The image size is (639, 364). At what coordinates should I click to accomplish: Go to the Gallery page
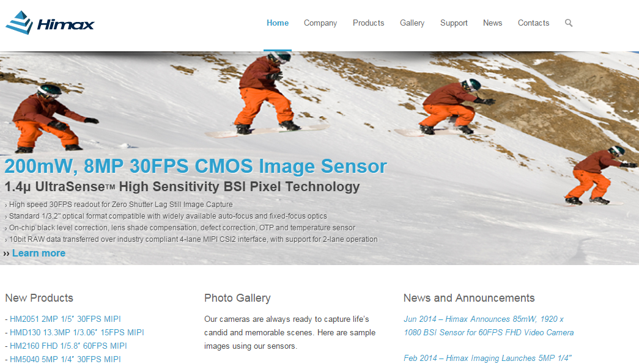(x=412, y=23)
